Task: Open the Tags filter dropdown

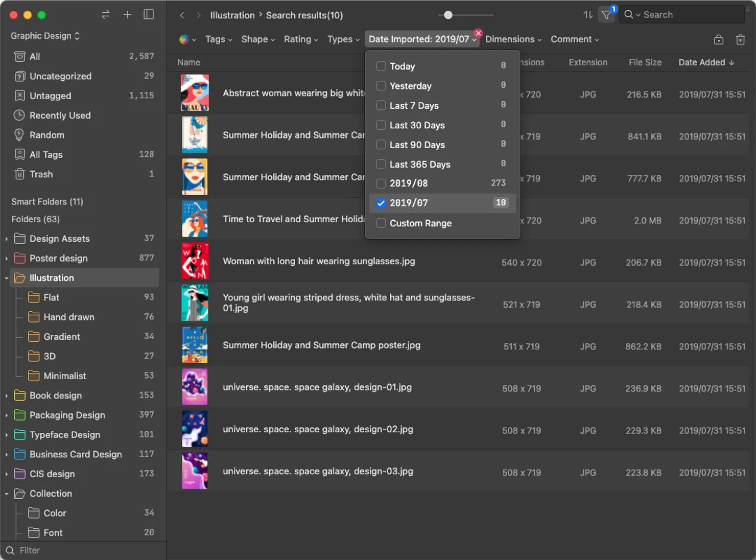Action: [219, 39]
